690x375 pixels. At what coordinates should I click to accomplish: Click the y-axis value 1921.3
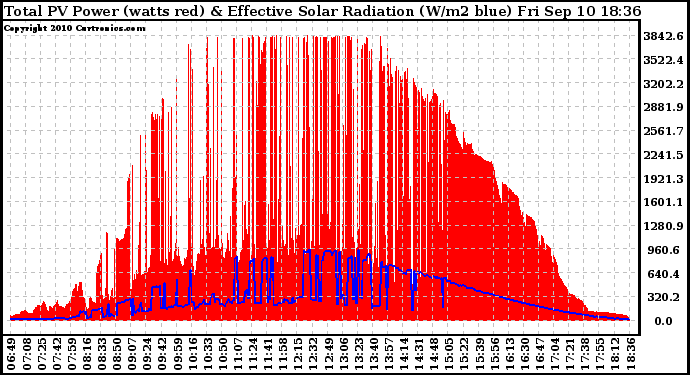pos(663,179)
